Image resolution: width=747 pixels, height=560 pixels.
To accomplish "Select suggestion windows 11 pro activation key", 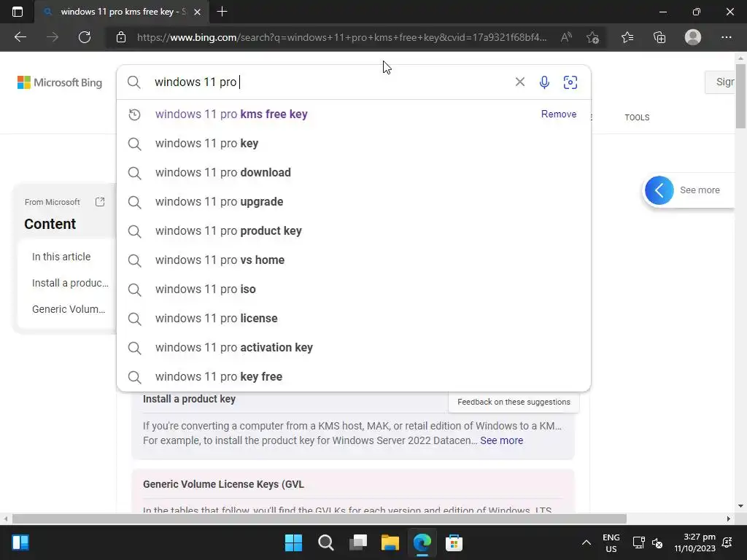I will pyautogui.click(x=354, y=348).
